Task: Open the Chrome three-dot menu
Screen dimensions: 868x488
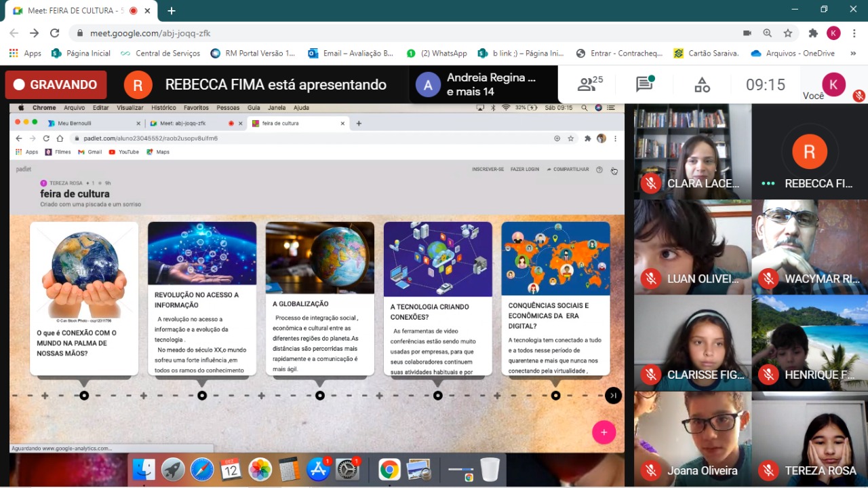Action: [x=853, y=33]
